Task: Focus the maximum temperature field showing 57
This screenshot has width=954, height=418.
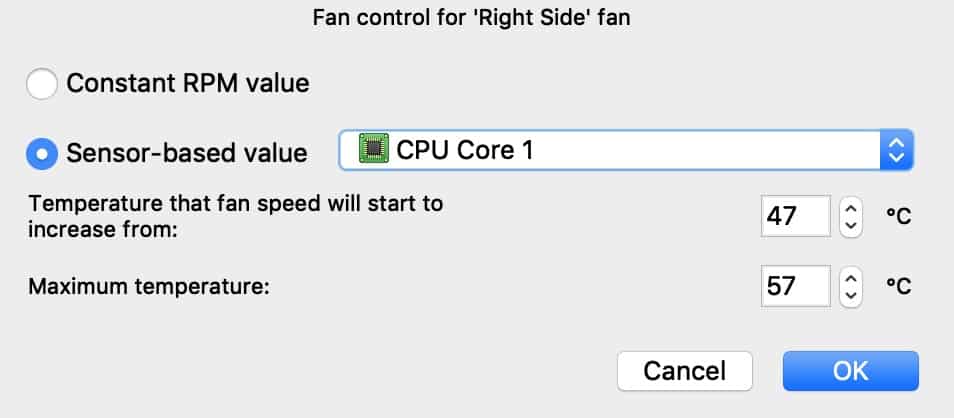Action: point(795,286)
